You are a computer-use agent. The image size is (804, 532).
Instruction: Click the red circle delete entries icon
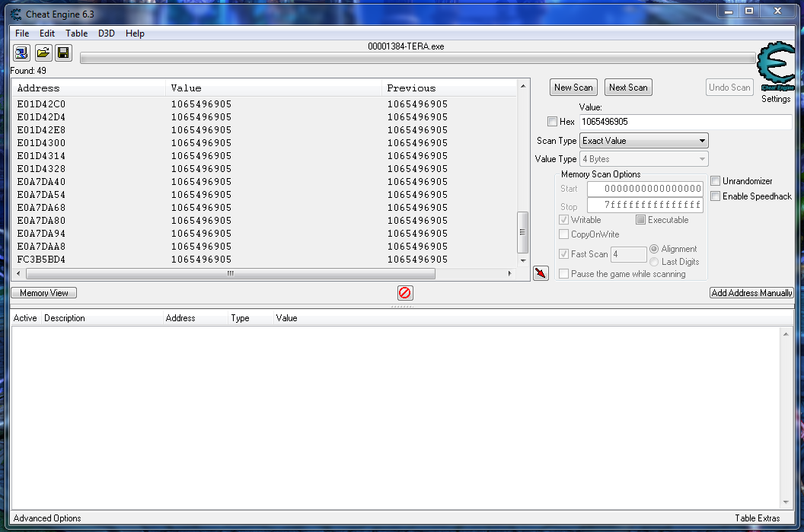pos(405,293)
